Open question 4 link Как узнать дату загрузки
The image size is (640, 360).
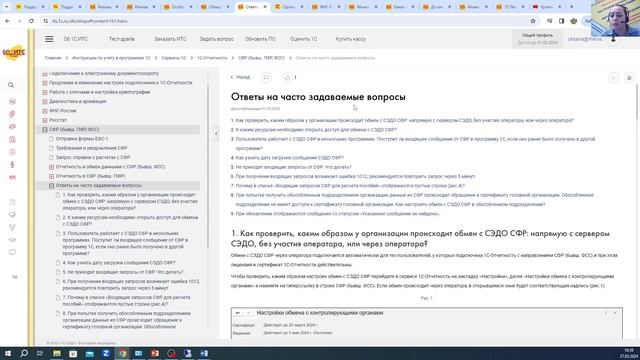[289, 158]
